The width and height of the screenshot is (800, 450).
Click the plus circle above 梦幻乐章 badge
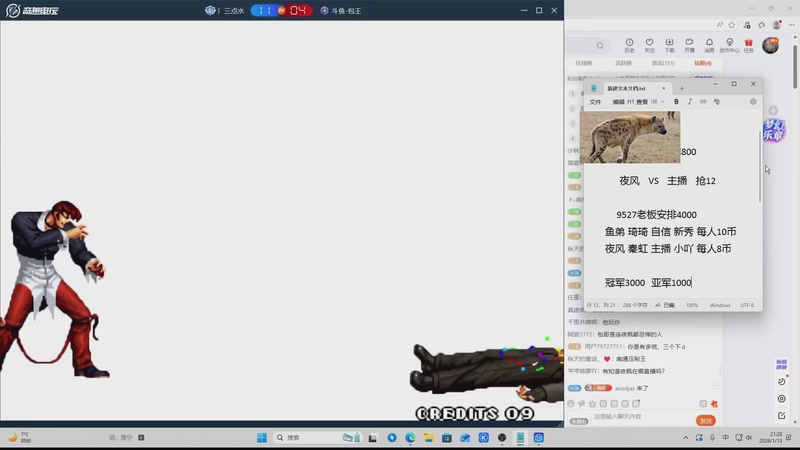773,110
